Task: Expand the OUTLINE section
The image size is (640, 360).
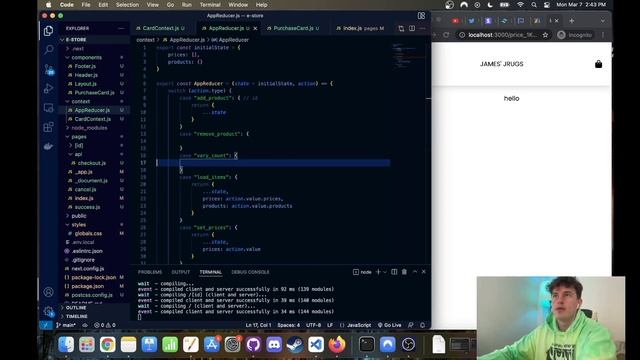Action: (76, 308)
